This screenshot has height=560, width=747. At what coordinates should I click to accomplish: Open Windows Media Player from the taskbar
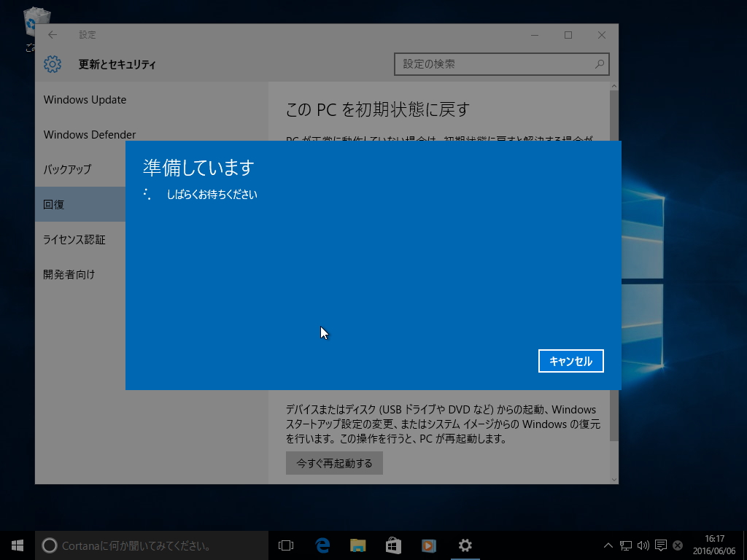(x=428, y=545)
